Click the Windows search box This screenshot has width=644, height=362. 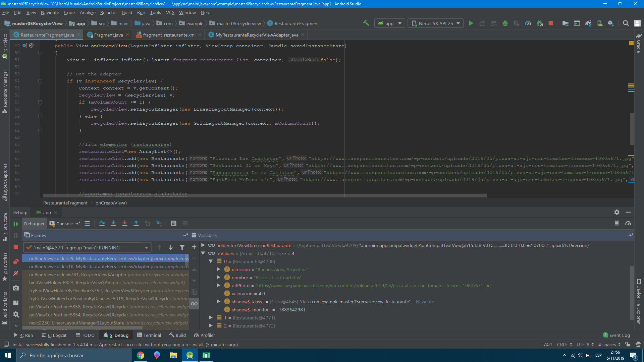[x=74, y=355]
